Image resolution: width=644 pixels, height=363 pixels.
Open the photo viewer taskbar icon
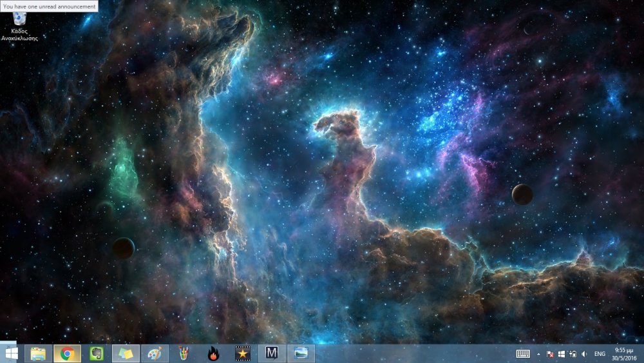pyautogui.click(x=301, y=353)
